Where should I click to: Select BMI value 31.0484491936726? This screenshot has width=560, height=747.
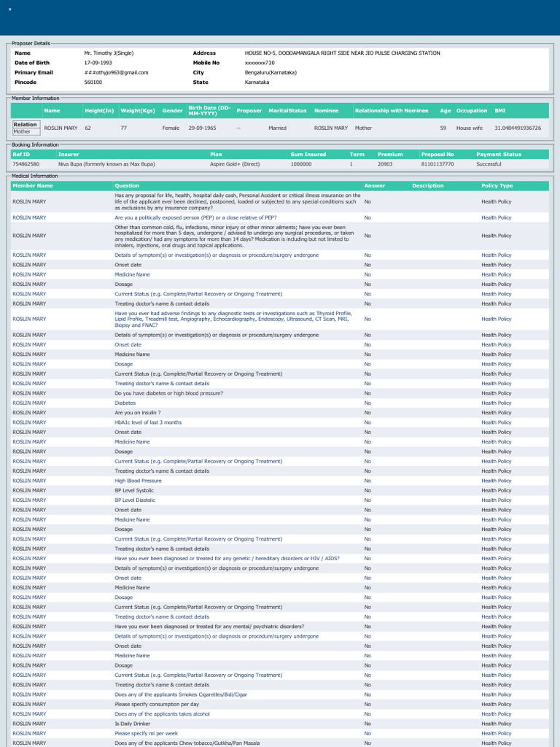click(x=518, y=128)
